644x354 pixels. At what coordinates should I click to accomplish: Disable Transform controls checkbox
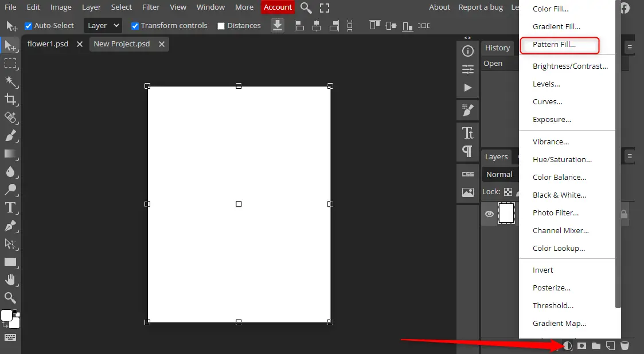pyautogui.click(x=135, y=26)
